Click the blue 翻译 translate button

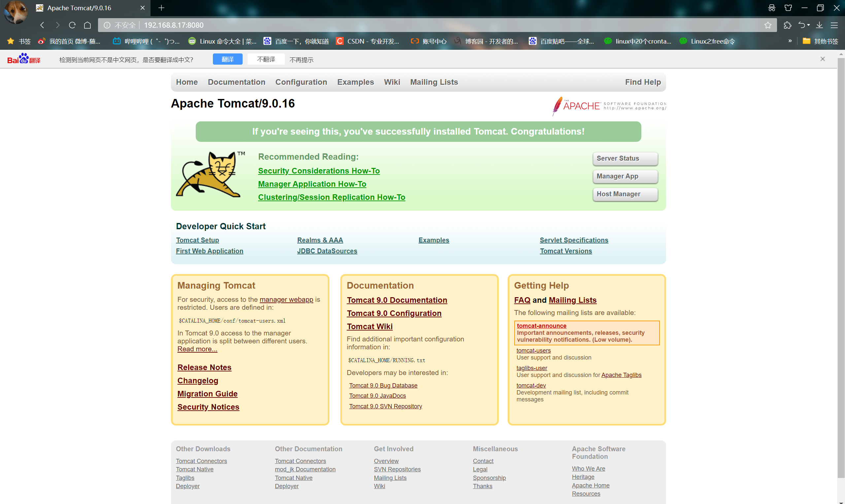(228, 59)
